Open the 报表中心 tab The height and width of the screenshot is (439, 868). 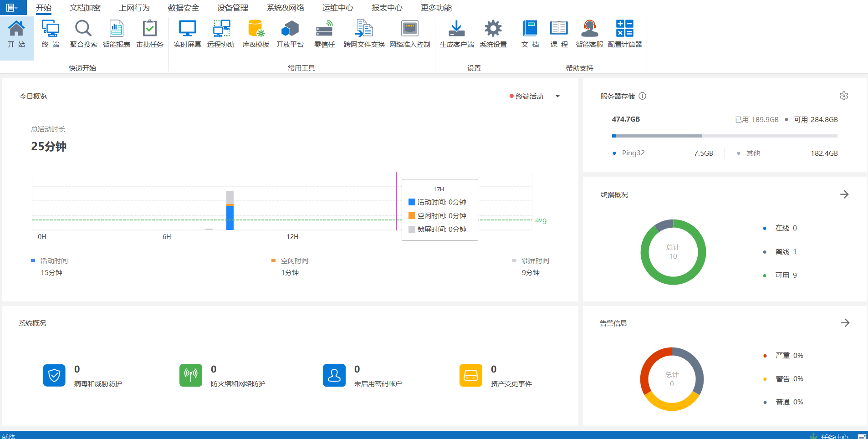[x=387, y=8]
